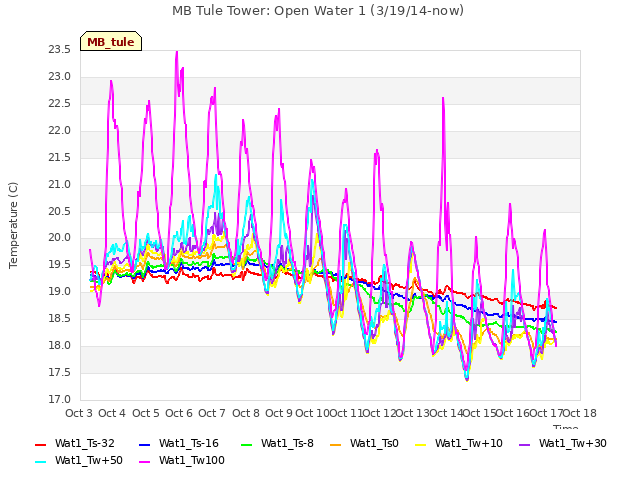
Task: Click the 18.0 y-axis tick label
Action: (x=60, y=345)
